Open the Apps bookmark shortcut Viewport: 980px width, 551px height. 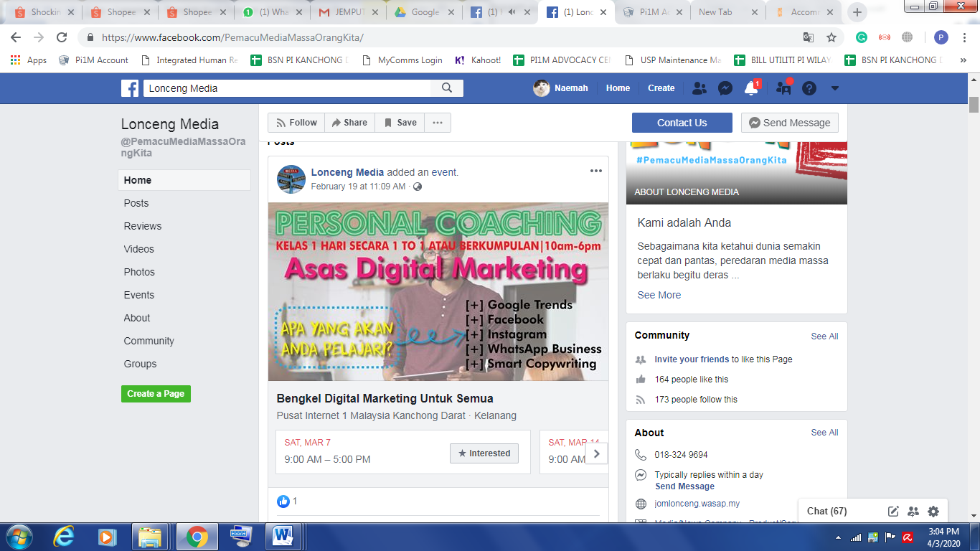[29, 60]
